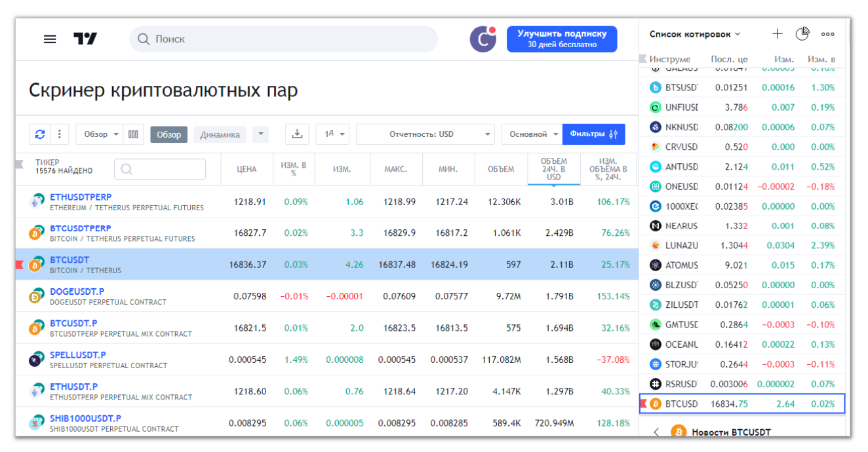Click the Фильтры button
Image resolution: width=868 pixels, height=452 pixels.
(x=594, y=134)
